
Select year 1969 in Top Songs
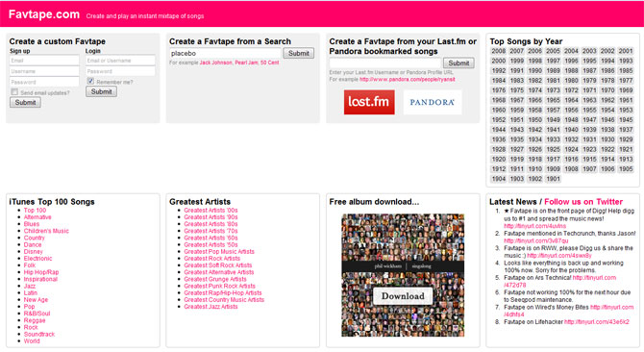pyautogui.click(x=626, y=90)
